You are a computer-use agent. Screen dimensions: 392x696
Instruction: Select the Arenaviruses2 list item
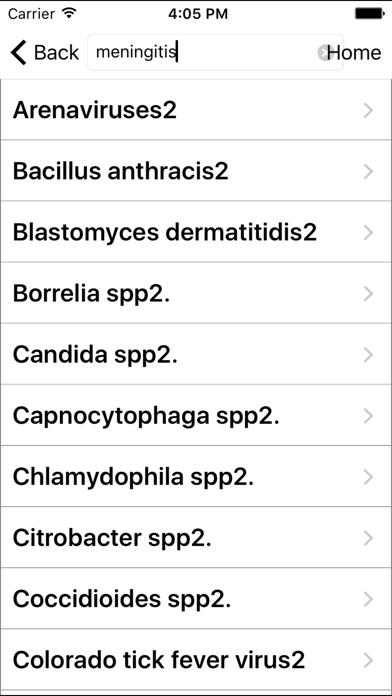point(196,110)
